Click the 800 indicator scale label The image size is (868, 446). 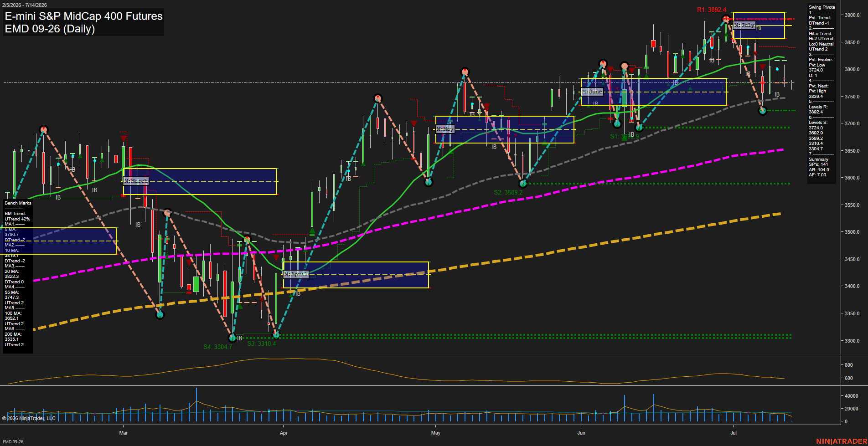pyautogui.click(x=848, y=365)
